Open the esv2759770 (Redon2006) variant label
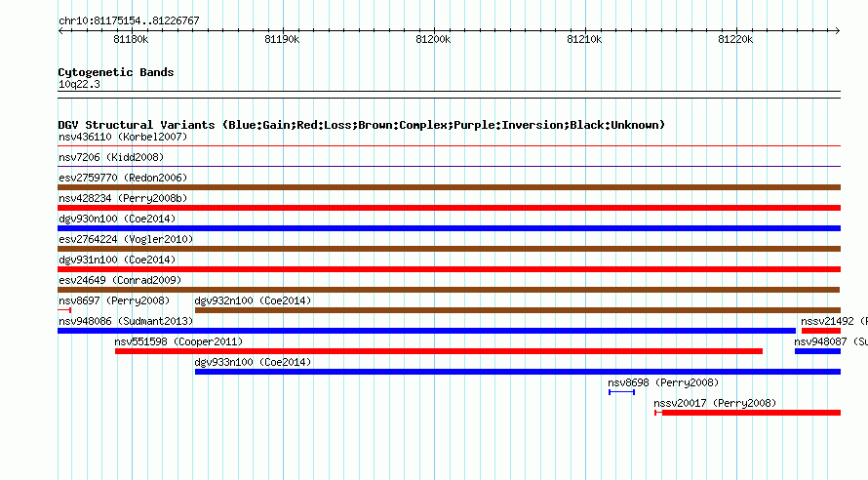 click(x=123, y=178)
